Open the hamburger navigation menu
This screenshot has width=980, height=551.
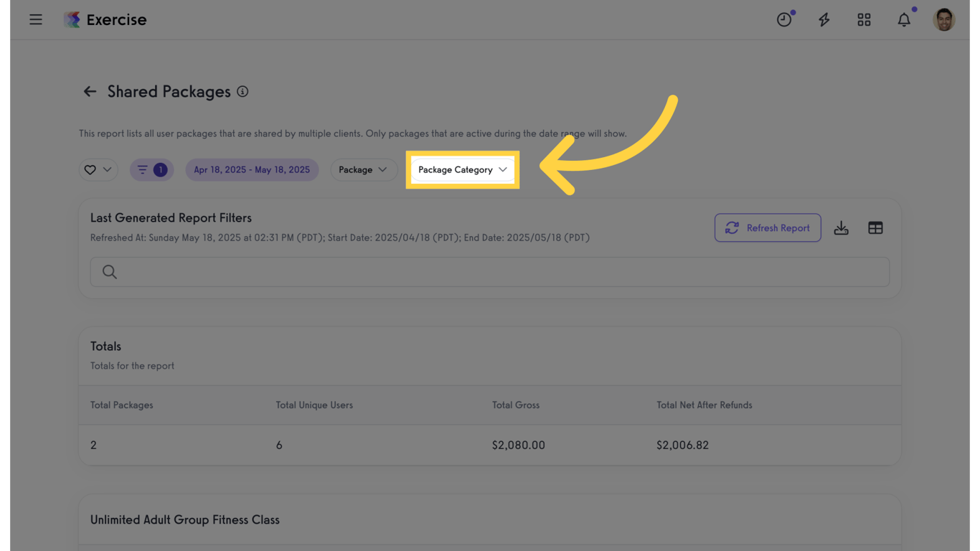[36, 19]
